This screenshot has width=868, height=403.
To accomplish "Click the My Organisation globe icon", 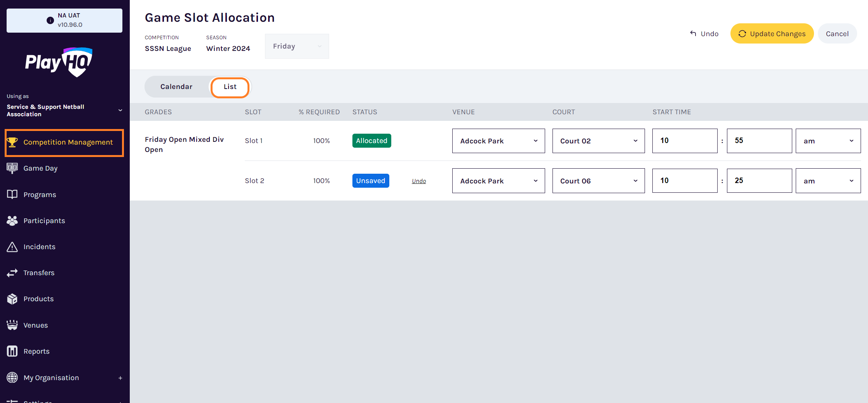I will pos(12,377).
